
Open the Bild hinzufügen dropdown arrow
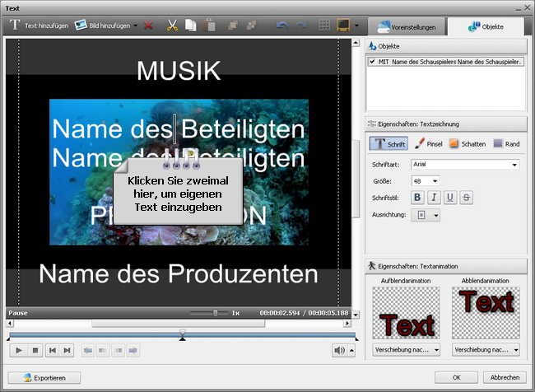tap(136, 26)
